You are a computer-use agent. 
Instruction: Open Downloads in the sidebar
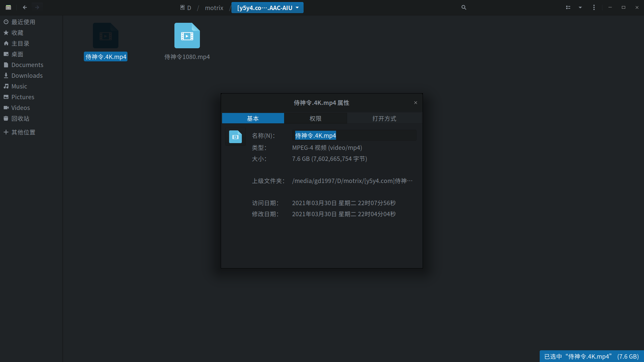tap(27, 75)
